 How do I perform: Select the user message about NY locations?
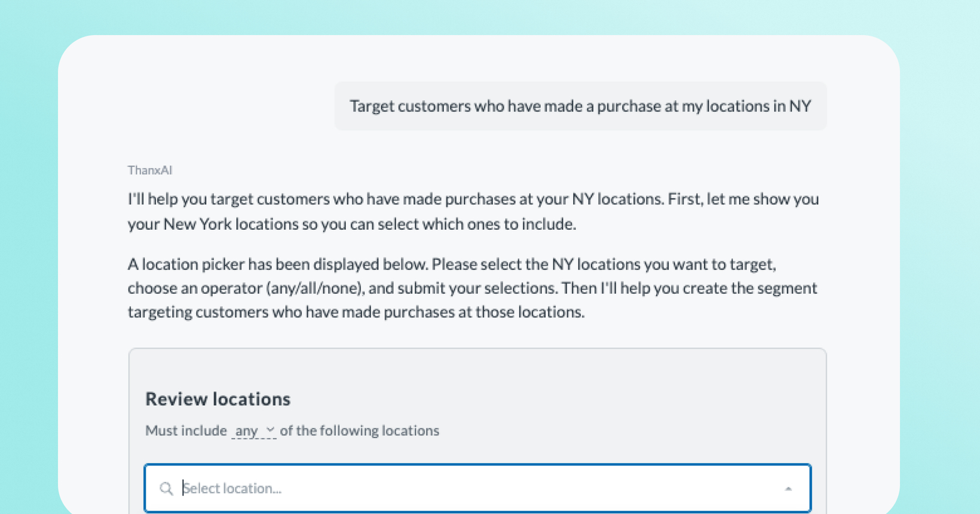[580, 106]
